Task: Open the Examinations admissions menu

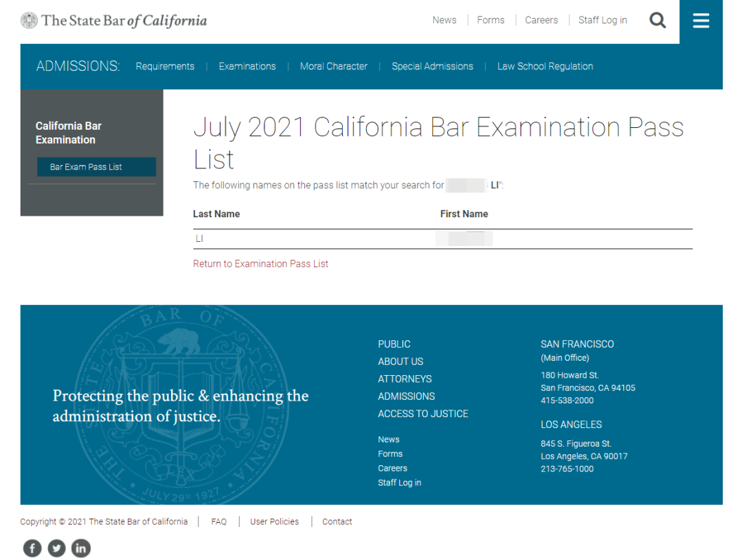Action: pos(247,66)
